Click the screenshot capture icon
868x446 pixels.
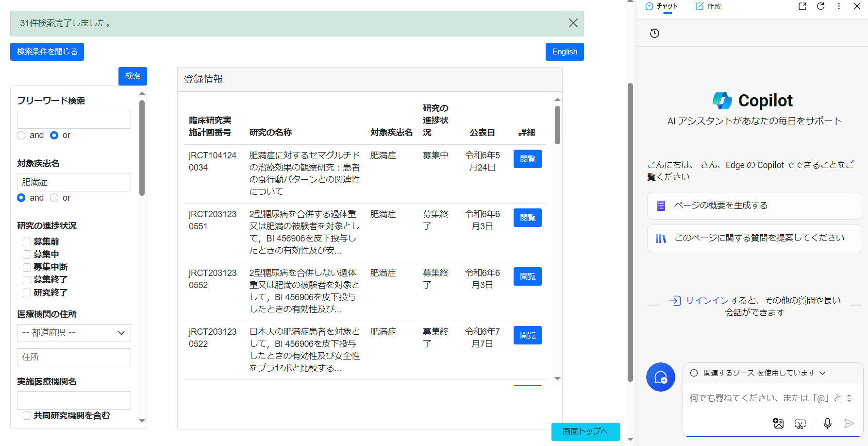point(800,424)
